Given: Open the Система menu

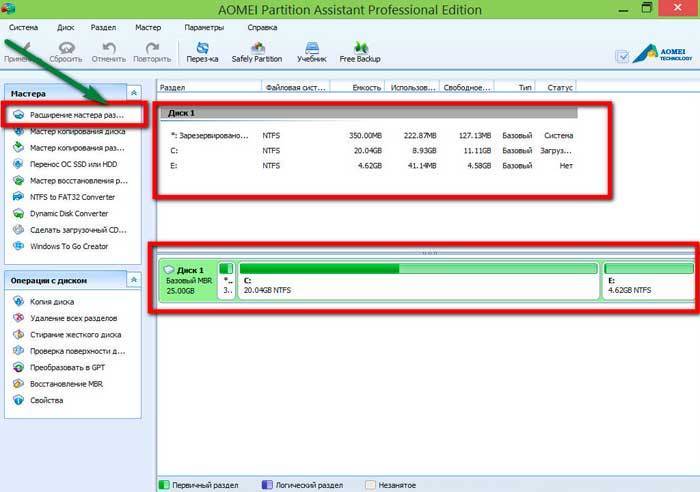Looking at the screenshot, I should (23, 27).
